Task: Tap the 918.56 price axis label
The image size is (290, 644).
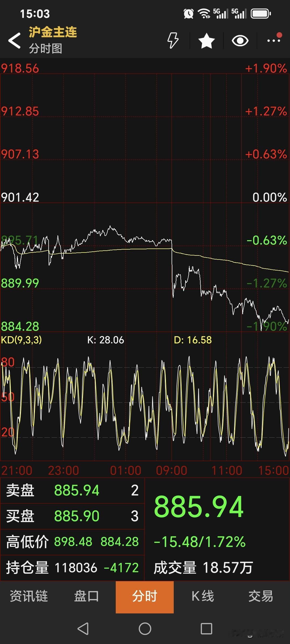Action: [20, 68]
